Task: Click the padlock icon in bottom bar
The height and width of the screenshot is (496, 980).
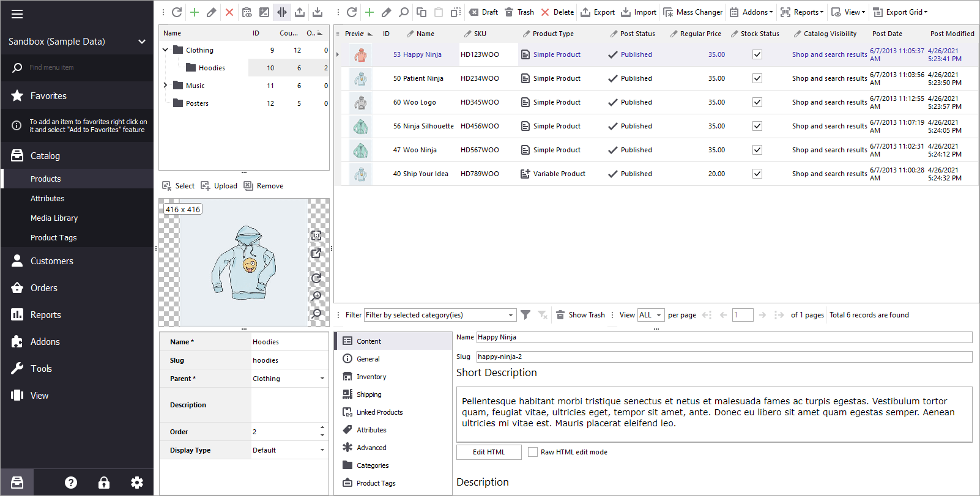Action: coord(104,483)
